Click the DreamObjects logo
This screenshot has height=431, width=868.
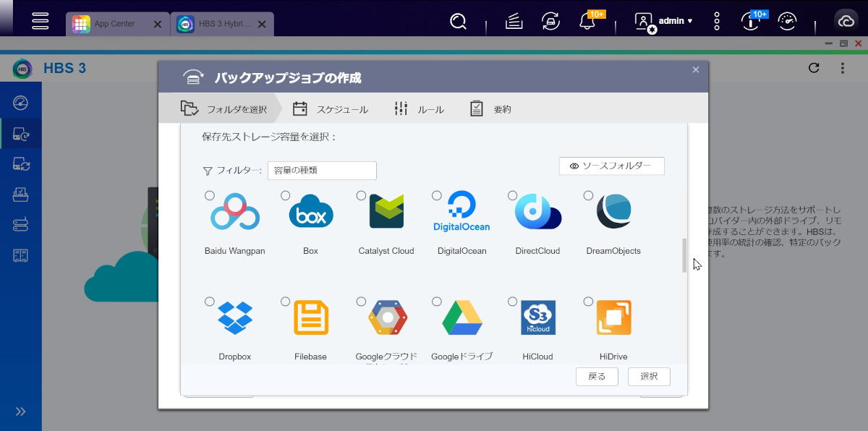(x=614, y=212)
